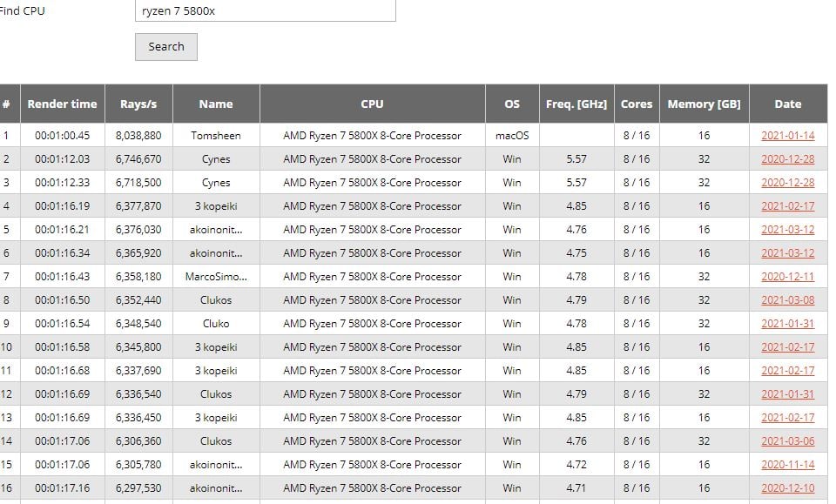
Task: Click the Date column header
Action: (x=788, y=104)
